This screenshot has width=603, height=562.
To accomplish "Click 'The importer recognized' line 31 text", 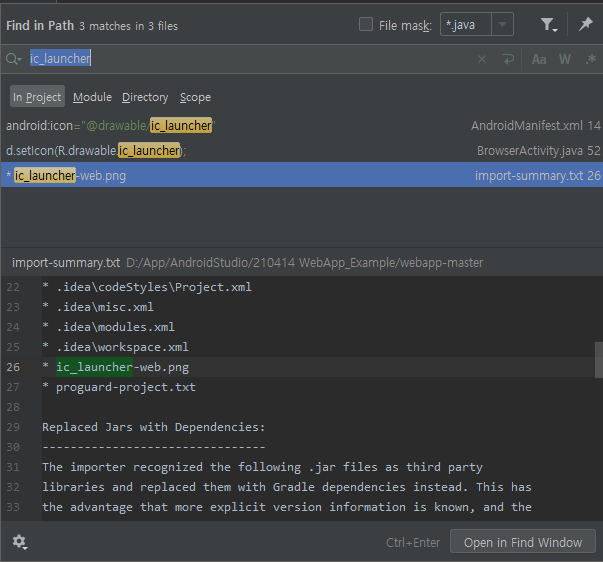I will 262,467.
